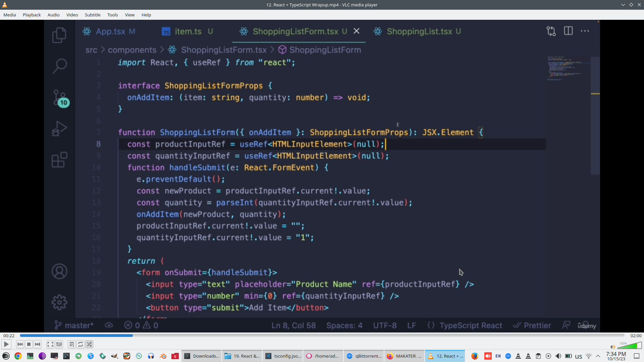Skip to the next media track
Screen dimensions: 644x362
coord(38,344)
